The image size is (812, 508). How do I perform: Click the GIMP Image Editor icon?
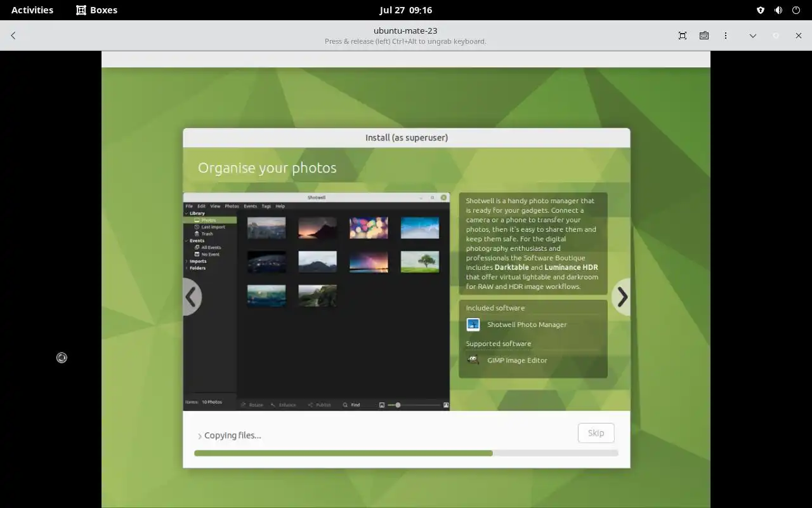(473, 360)
